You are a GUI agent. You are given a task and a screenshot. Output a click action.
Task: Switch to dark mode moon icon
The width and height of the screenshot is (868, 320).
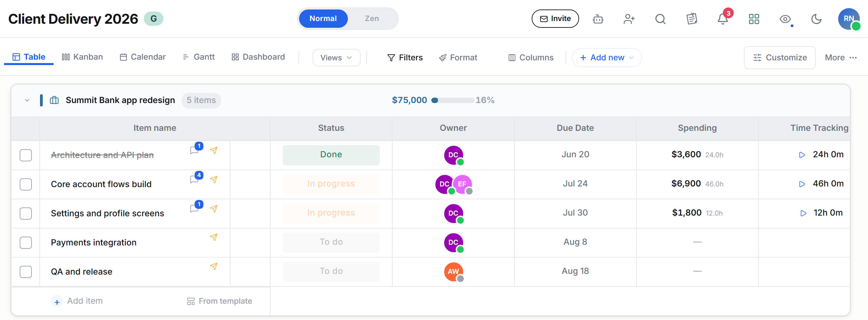[816, 19]
